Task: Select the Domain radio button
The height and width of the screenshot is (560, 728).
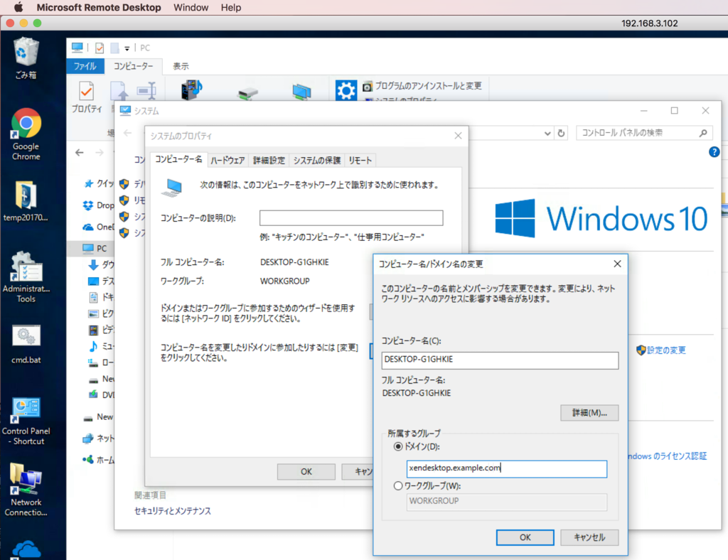Action: (x=398, y=446)
